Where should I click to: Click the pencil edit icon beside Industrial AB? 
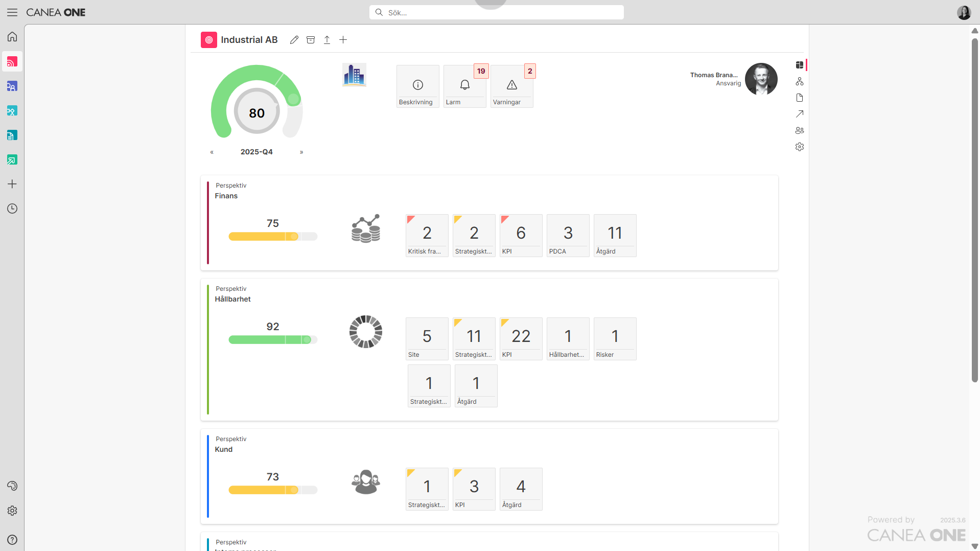[x=294, y=40]
